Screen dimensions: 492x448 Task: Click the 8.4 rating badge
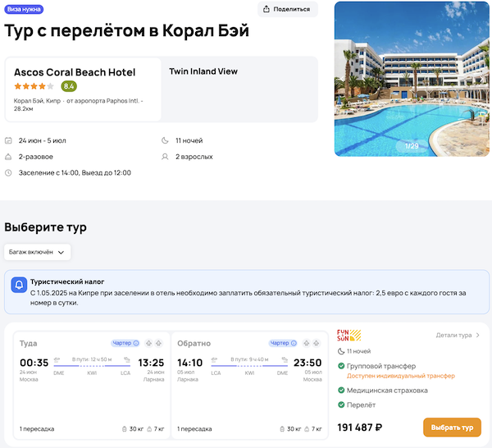69,86
